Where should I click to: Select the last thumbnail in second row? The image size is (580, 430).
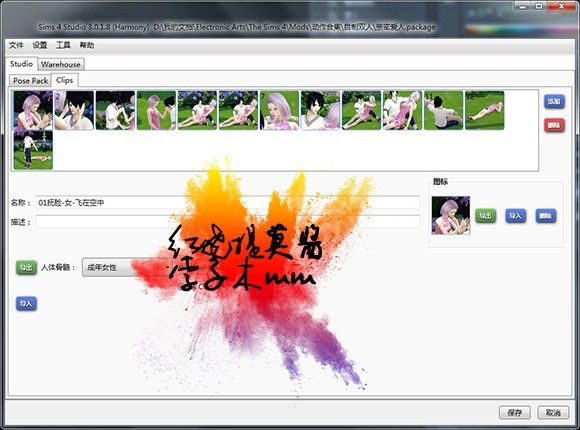click(x=33, y=150)
